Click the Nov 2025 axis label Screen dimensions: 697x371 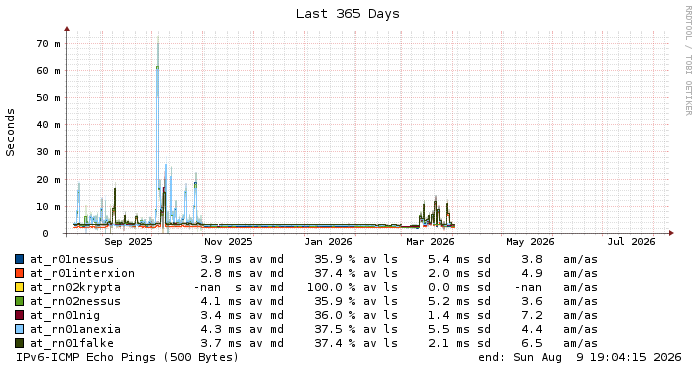(228, 242)
